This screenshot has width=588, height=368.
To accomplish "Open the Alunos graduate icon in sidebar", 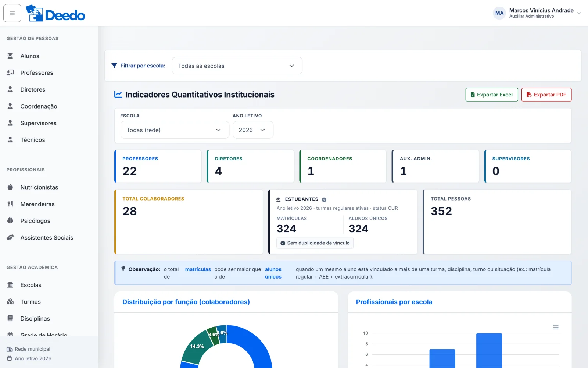I will click(x=10, y=56).
